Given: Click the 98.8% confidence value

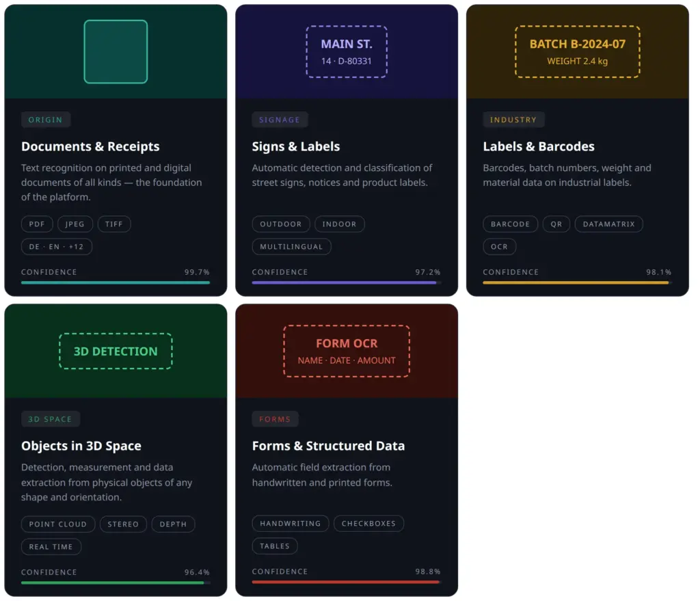Looking at the screenshot, I should [x=428, y=571].
